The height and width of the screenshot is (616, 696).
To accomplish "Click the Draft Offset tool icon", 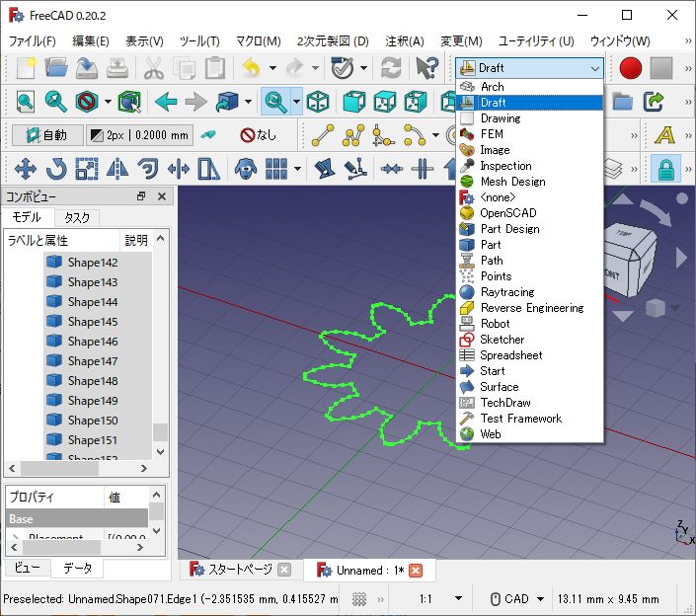I will coord(148,169).
